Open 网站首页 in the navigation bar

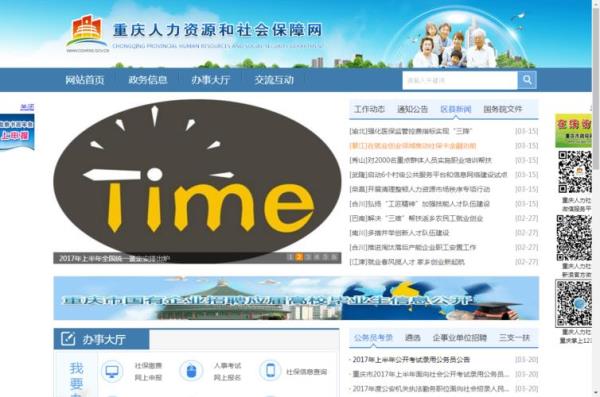pyautogui.click(x=85, y=80)
